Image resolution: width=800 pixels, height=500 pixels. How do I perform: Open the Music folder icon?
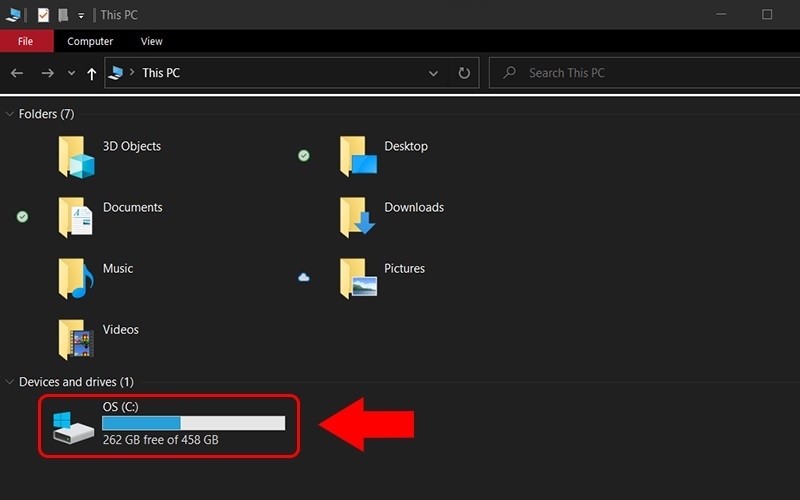76,278
